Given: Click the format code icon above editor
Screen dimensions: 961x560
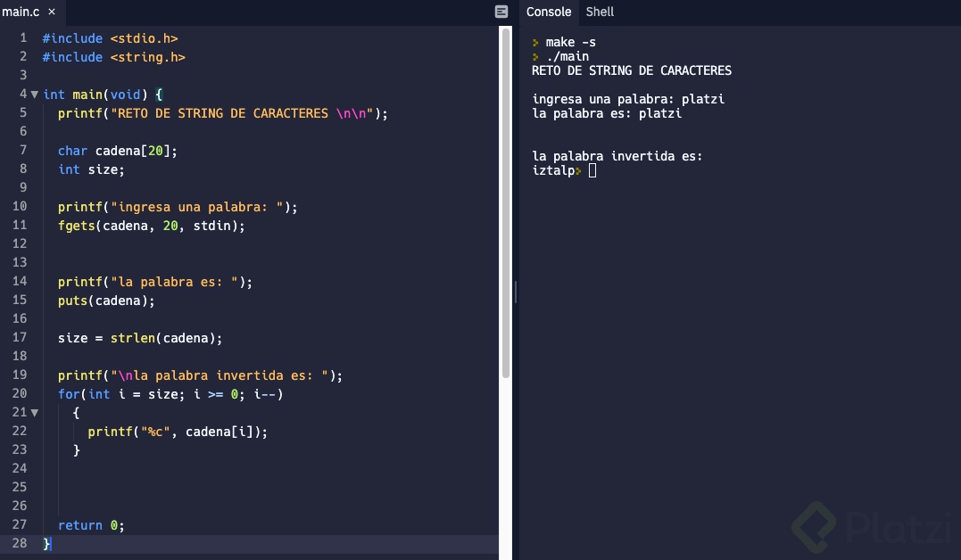Looking at the screenshot, I should coord(501,12).
